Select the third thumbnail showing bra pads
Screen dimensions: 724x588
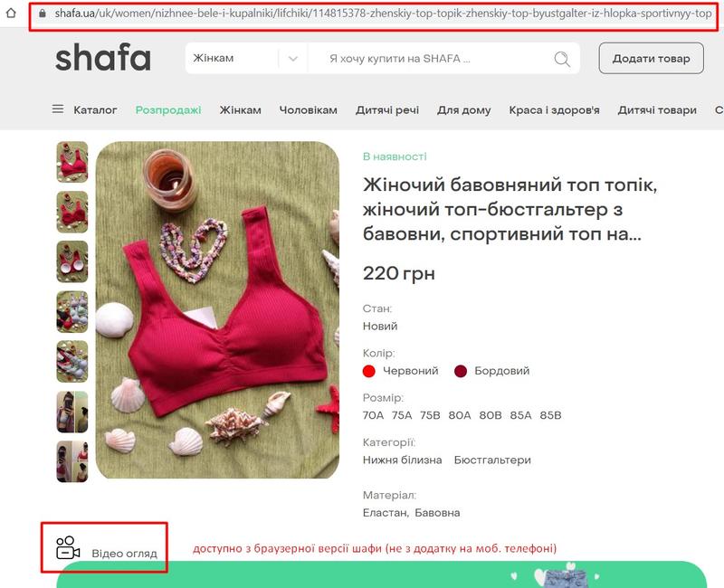tap(72, 261)
